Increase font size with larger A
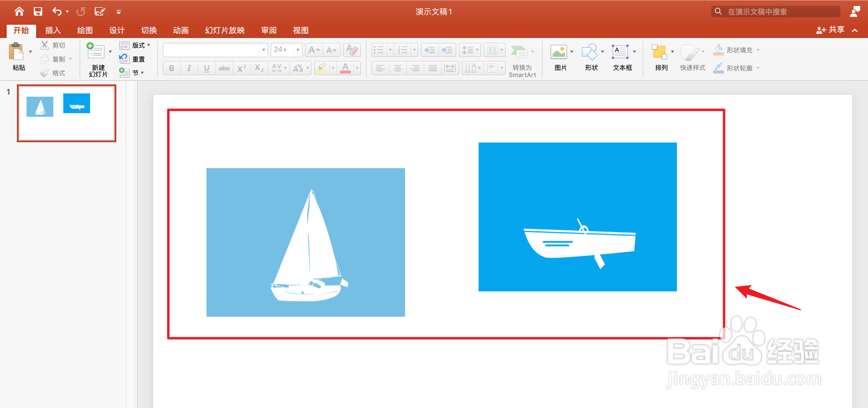 (314, 50)
